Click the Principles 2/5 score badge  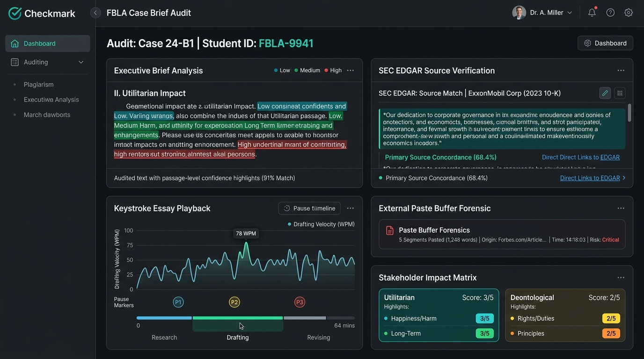point(611,333)
